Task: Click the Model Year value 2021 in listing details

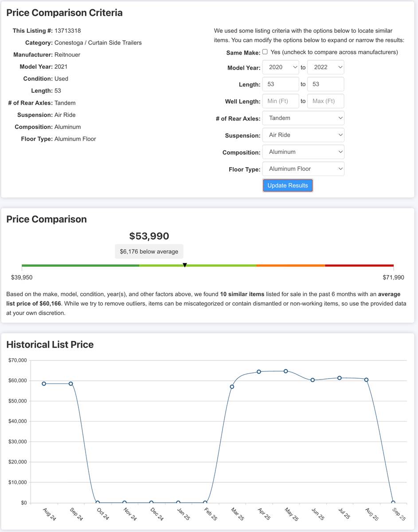Action: 61,66
